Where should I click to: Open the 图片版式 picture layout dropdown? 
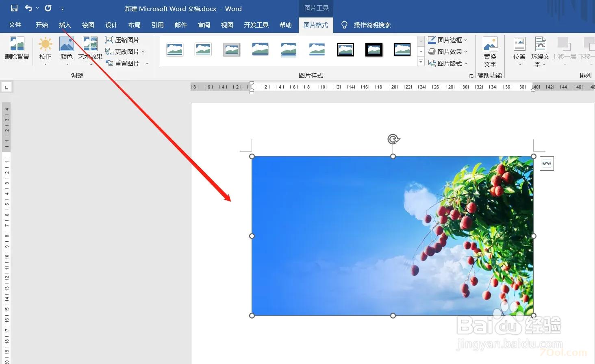point(448,63)
